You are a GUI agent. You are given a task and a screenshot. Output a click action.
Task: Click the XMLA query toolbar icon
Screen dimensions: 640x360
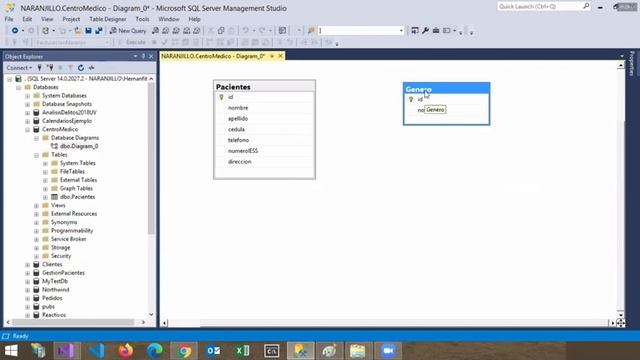click(187, 31)
